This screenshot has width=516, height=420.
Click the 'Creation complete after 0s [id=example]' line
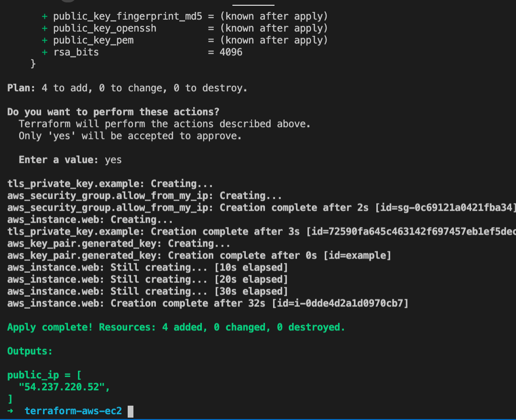199,256
